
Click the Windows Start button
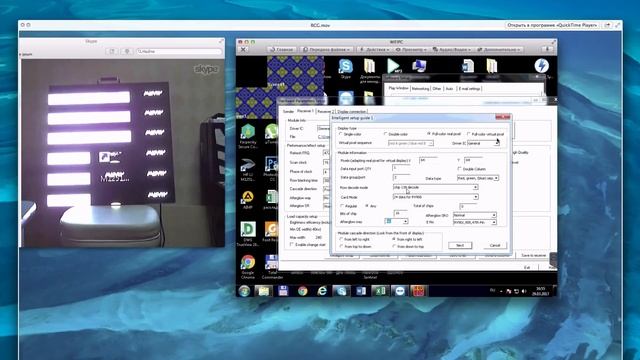click(244, 291)
